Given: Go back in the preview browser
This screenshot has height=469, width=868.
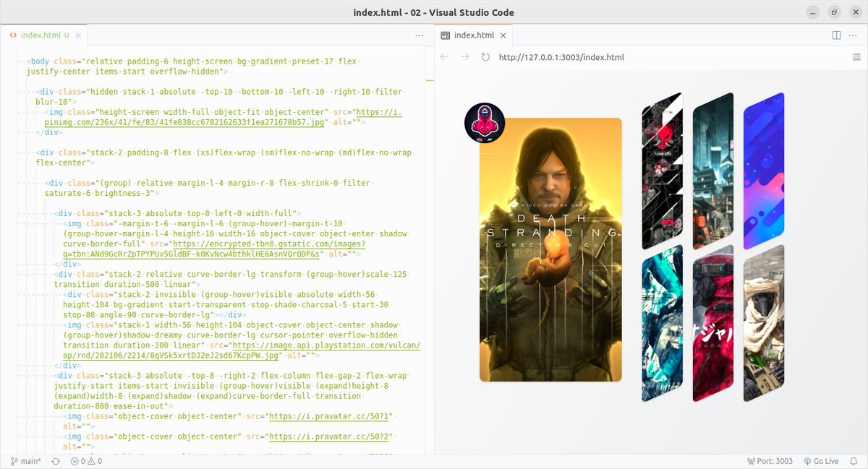Looking at the screenshot, I should tap(444, 57).
